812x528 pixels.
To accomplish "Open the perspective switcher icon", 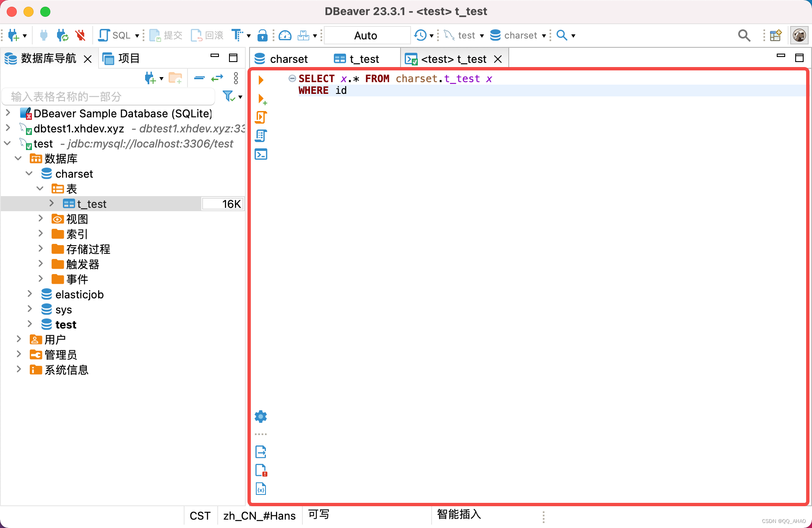I will point(776,36).
